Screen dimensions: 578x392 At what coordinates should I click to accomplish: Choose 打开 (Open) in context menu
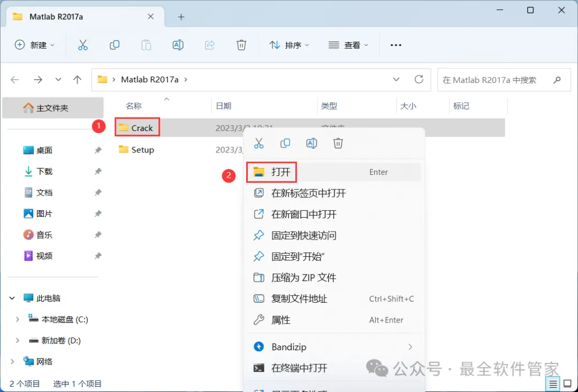pyautogui.click(x=333, y=172)
